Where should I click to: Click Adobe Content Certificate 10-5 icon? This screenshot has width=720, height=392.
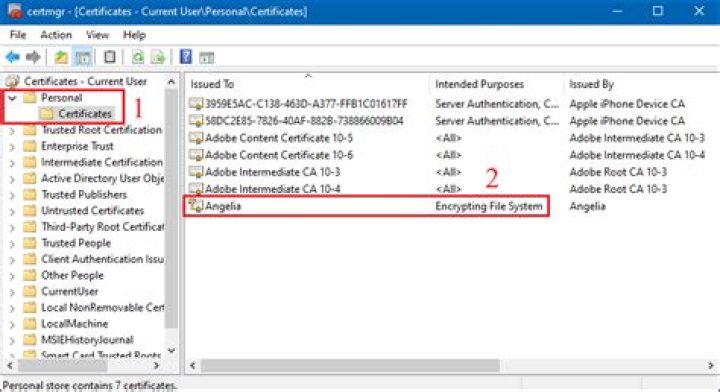click(196, 138)
